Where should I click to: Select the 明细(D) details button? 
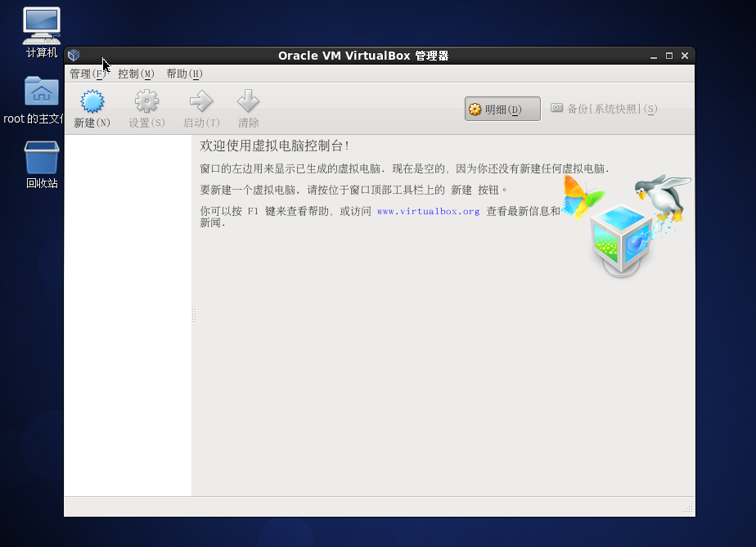[502, 109]
